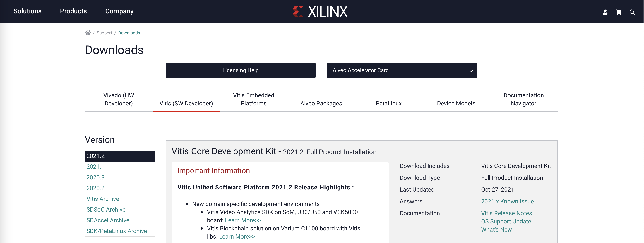
Task: Open the What's New link
Action: coord(496,229)
